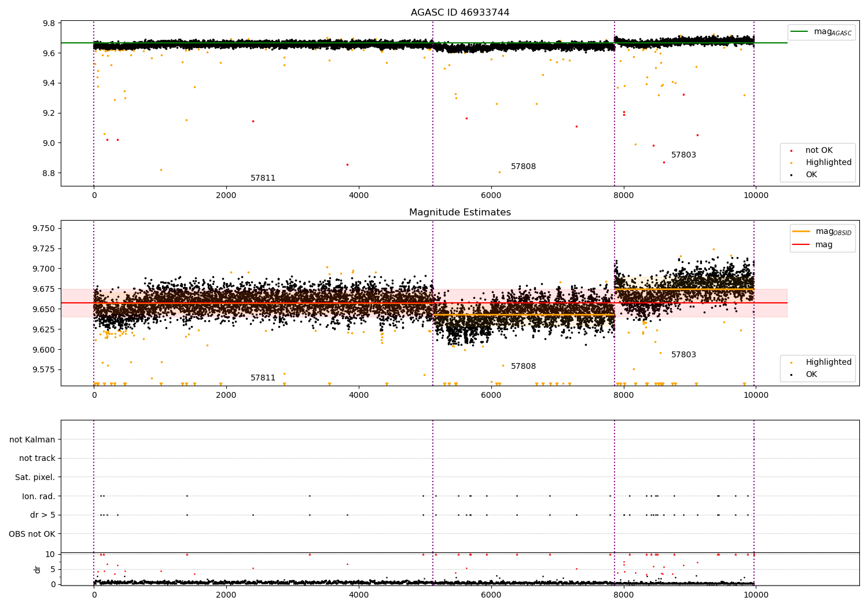Click the mag OBSID legend label in middle plot

[833, 232]
